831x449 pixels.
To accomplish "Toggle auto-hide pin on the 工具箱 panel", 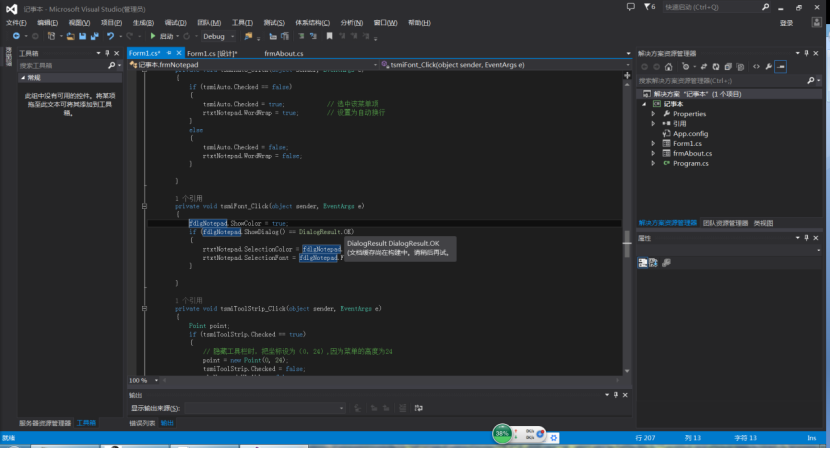I will [107, 53].
